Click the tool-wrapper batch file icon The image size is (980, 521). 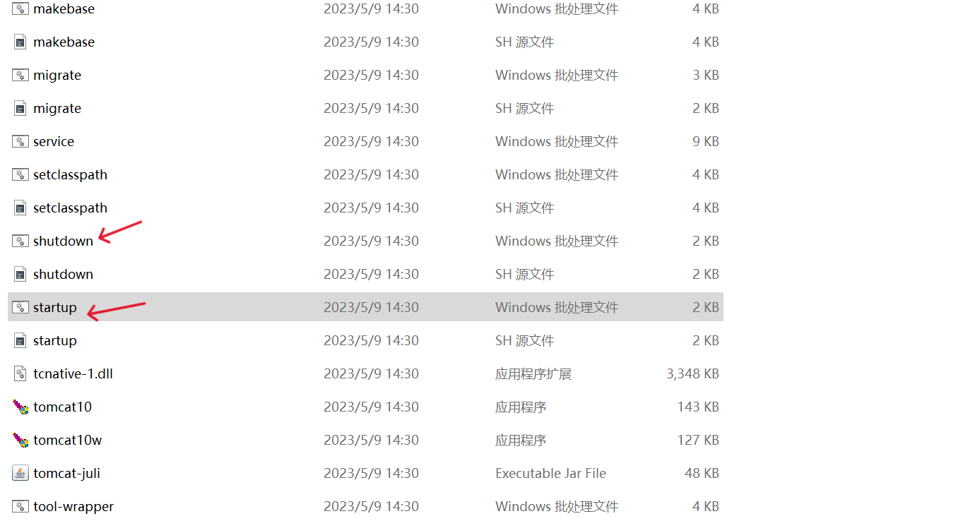[x=20, y=507]
